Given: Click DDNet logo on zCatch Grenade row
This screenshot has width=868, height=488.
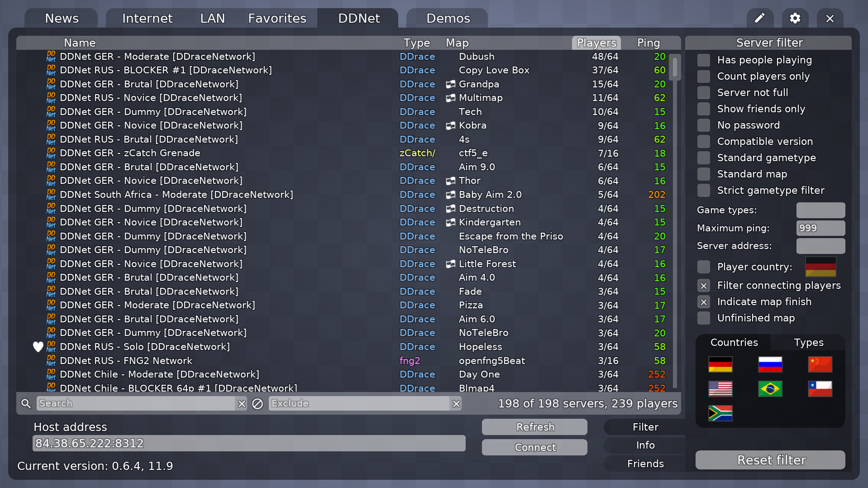Looking at the screenshot, I should pyautogui.click(x=51, y=153).
